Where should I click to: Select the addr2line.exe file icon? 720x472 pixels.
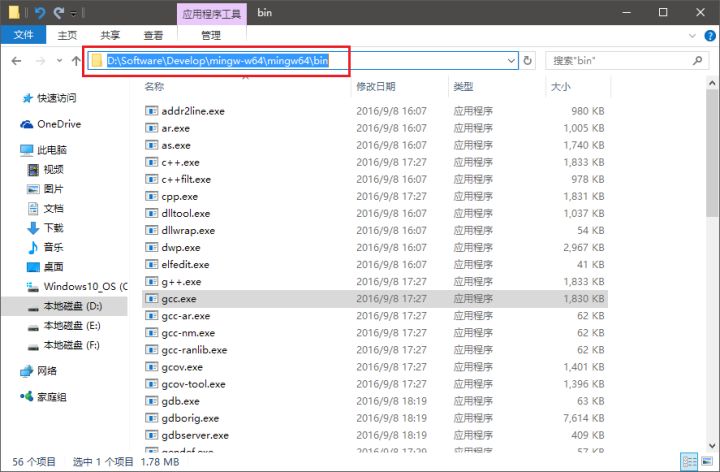point(152,111)
